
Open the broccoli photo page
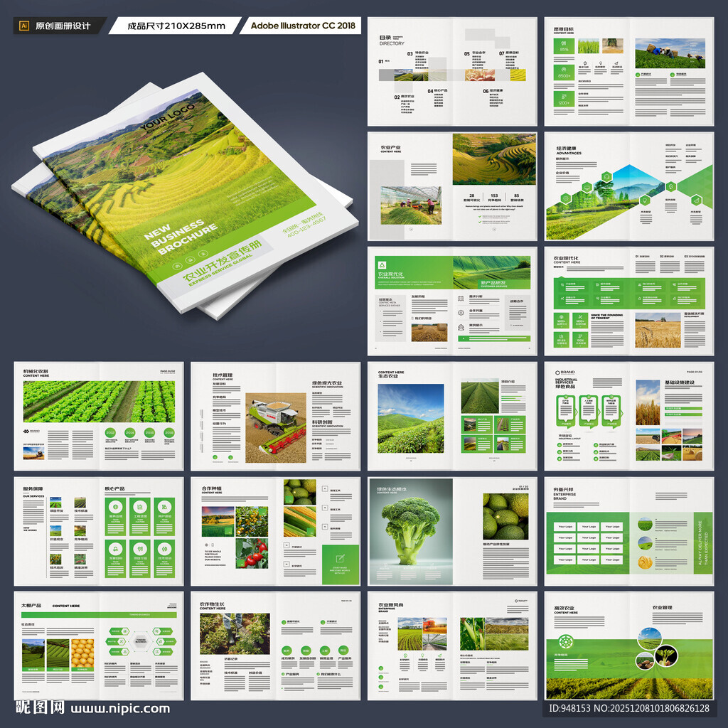click(410, 532)
